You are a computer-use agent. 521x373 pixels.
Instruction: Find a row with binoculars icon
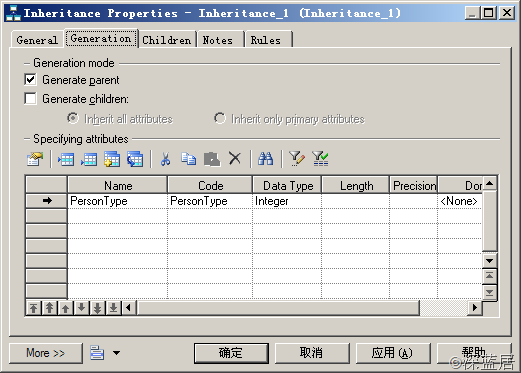265,159
